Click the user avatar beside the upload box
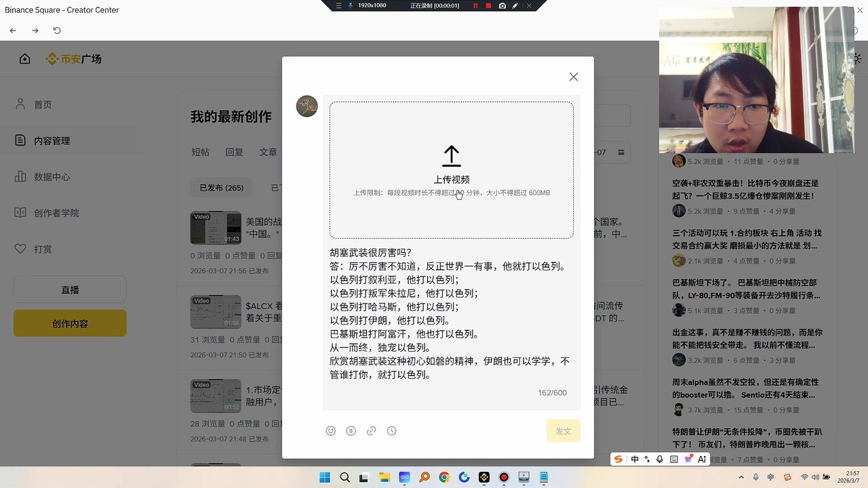The image size is (868, 488). [x=307, y=106]
